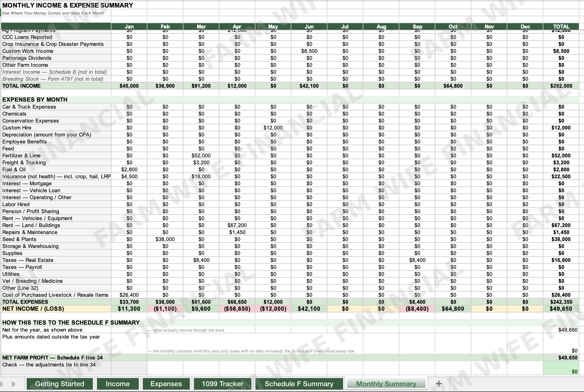Click the EXPENSES BY MONTH heading
Screen dimensions: 584x392
pyautogui.click(x=35, y=100)
